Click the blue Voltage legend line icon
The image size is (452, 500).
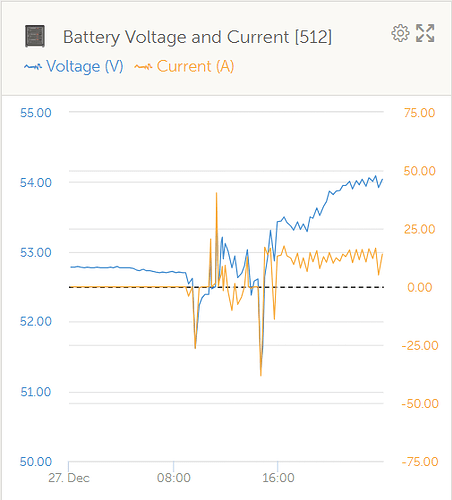click(x=33, y=67)
